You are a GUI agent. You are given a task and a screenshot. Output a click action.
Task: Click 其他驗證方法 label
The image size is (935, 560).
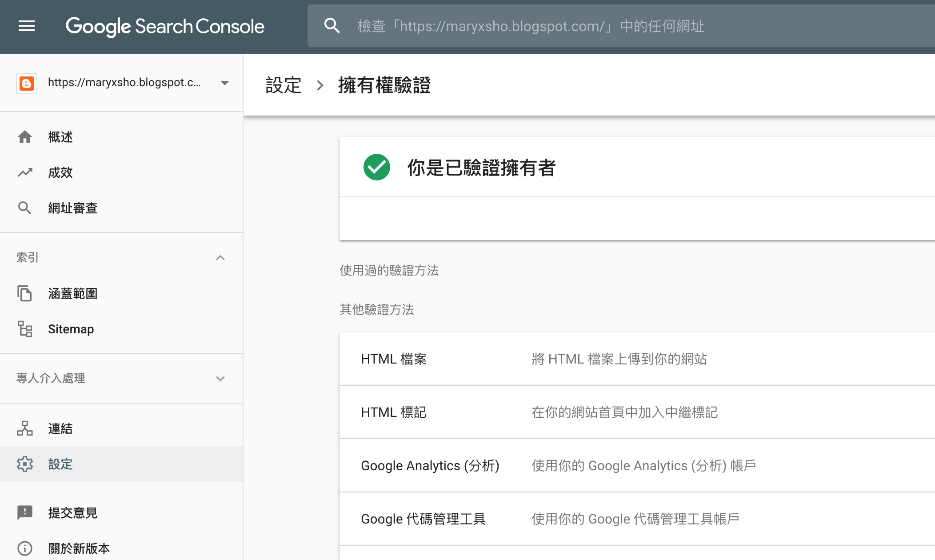pos(377,309)
